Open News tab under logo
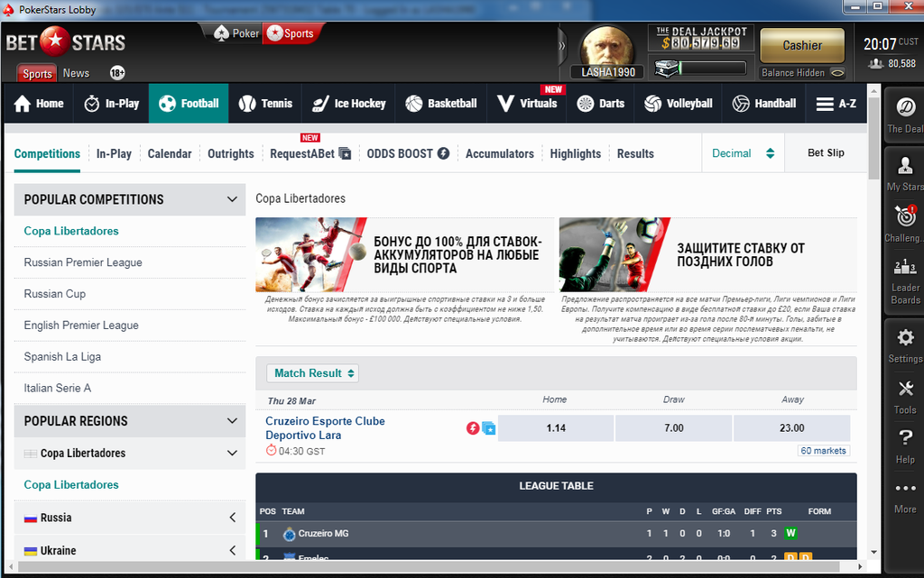924x578 pixels. click(x=76, y=73)
